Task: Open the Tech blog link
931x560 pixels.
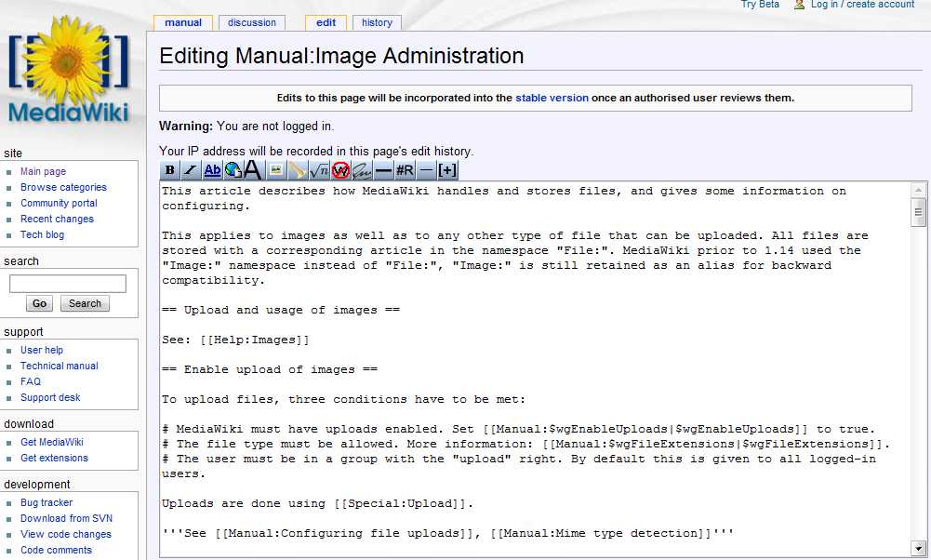Action: pyautogui.click(x=42, y=234)
